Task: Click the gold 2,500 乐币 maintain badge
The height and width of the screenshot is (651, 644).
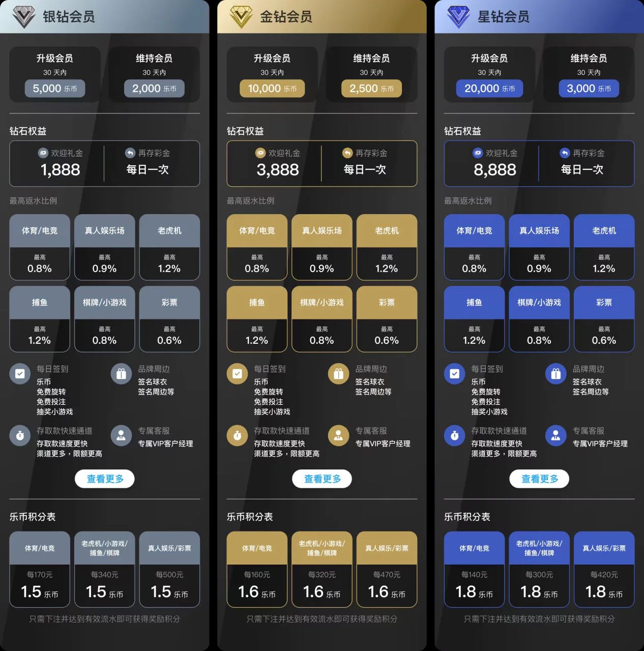Action: click(371, 88)
